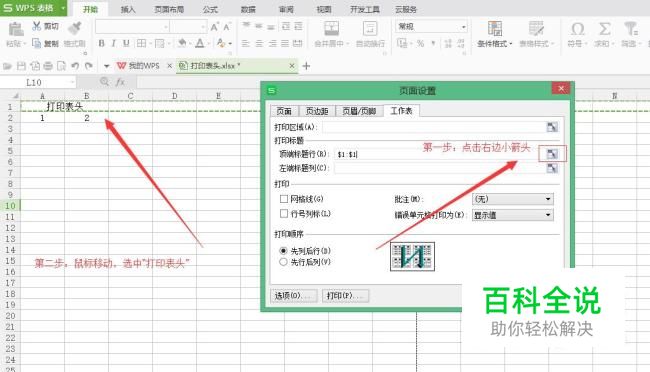Open the Insert (插入) ribbon tab
This screenshot has width=650, height=372.
click(x=128, y=9)
